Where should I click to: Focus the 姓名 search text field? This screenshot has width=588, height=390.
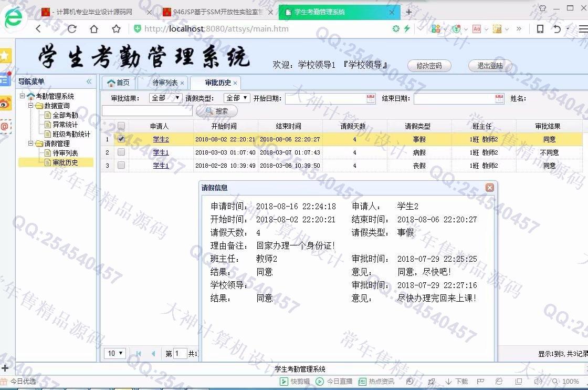click(x=147, y=111)
